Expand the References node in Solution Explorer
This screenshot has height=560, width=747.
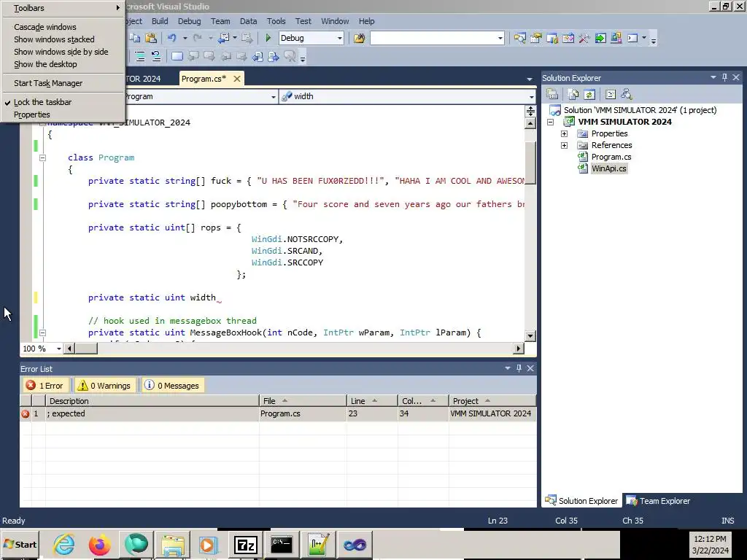click(564, 145)
